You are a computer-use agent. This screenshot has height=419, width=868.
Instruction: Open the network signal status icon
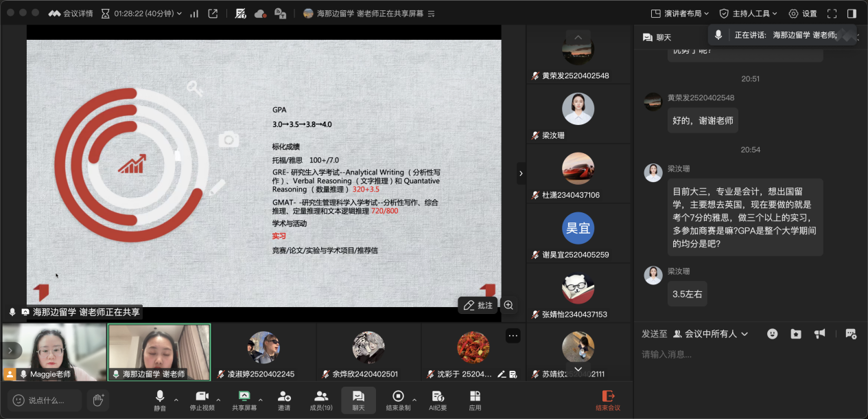pyautogui.click(x=193, y=14)
